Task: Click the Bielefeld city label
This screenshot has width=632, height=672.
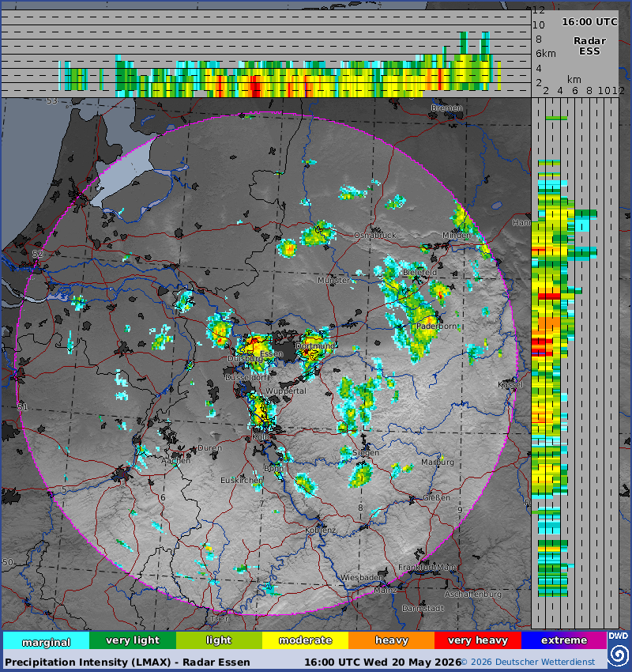Action: point(419,272)
